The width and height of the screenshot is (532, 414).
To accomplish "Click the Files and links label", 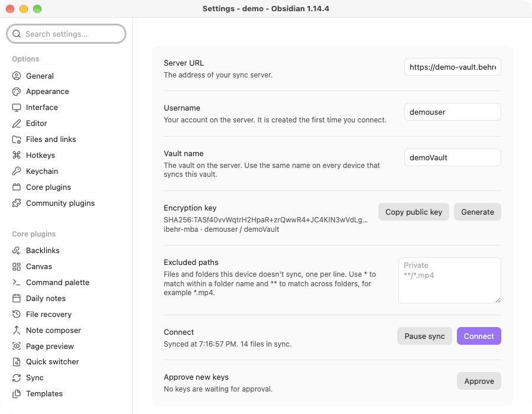I will (x=51, y=140).
